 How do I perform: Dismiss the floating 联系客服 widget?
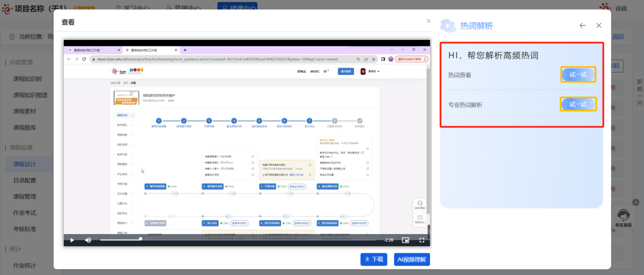click(636, 202)
